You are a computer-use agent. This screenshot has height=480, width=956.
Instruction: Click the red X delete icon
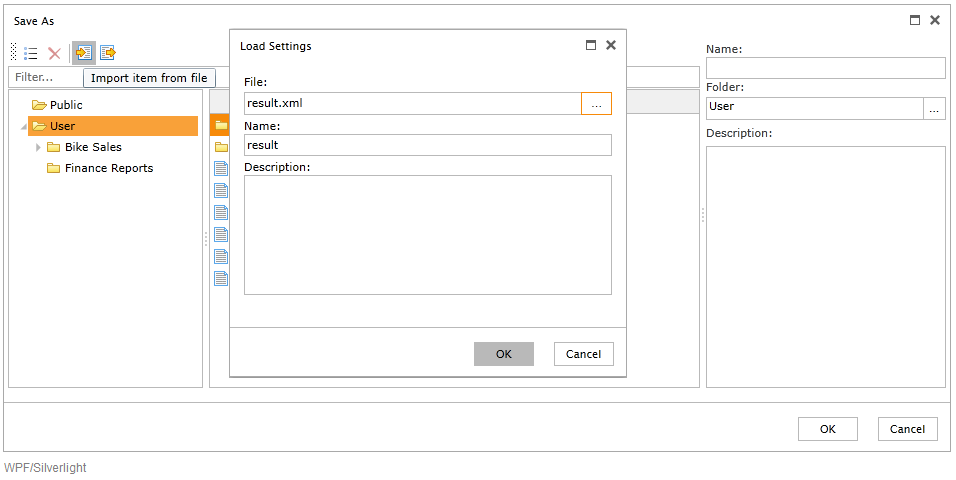(x=54, y=54)
